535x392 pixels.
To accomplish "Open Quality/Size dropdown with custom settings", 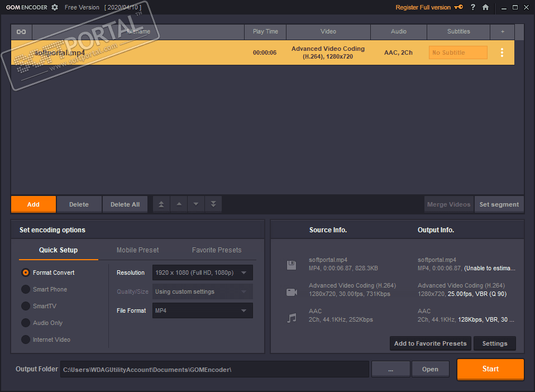I will pyautogui.click(x=203, y=291).
